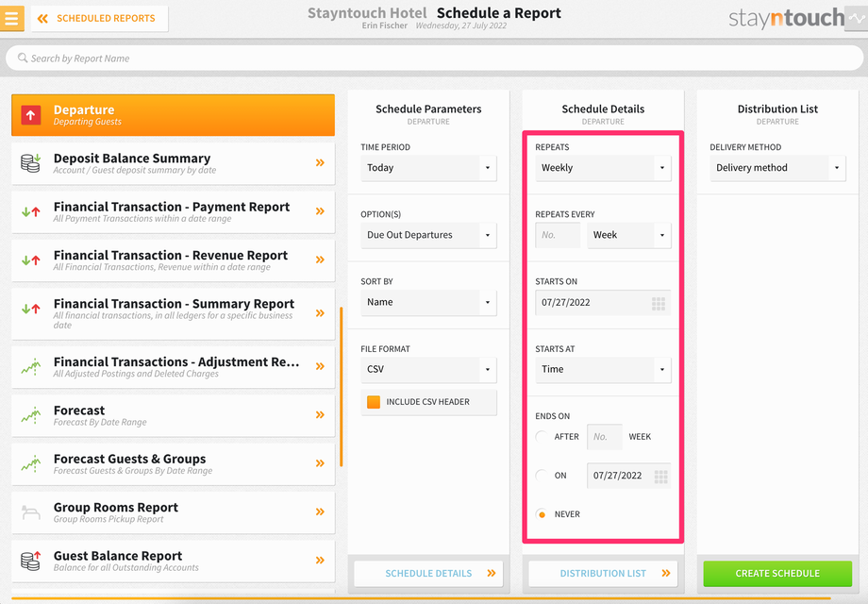Click the Schedule Details button
This screenshot has height=604, width=868.
click(x=428, y=574)
